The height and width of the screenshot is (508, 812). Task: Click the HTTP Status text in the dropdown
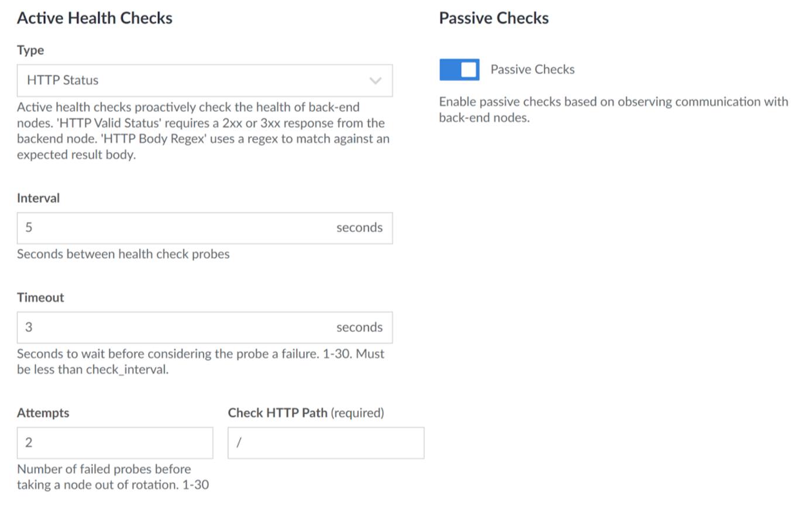point(63,80)
